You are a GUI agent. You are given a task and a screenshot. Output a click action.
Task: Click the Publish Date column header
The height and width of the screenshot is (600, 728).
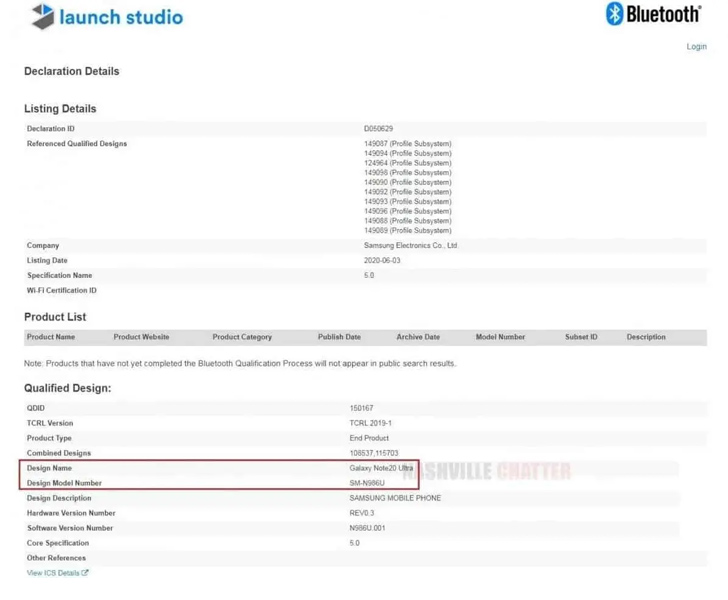(x=339, y=337)
